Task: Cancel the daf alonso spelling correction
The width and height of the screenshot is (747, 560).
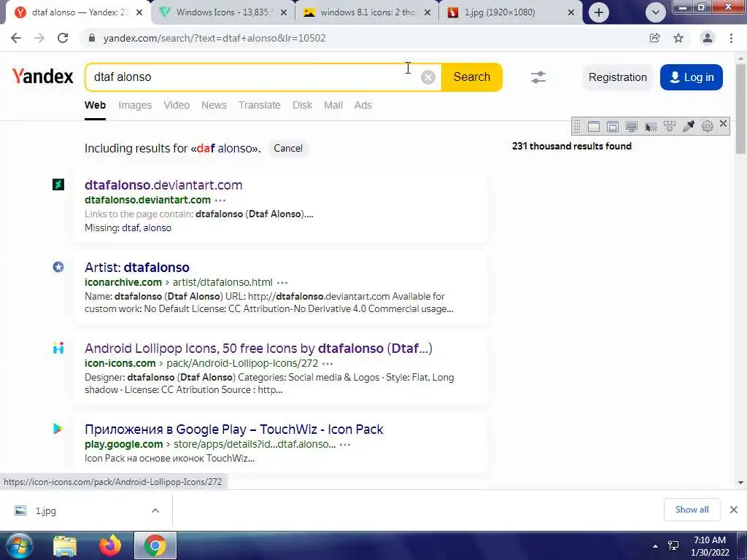Action: click(287, 149)
